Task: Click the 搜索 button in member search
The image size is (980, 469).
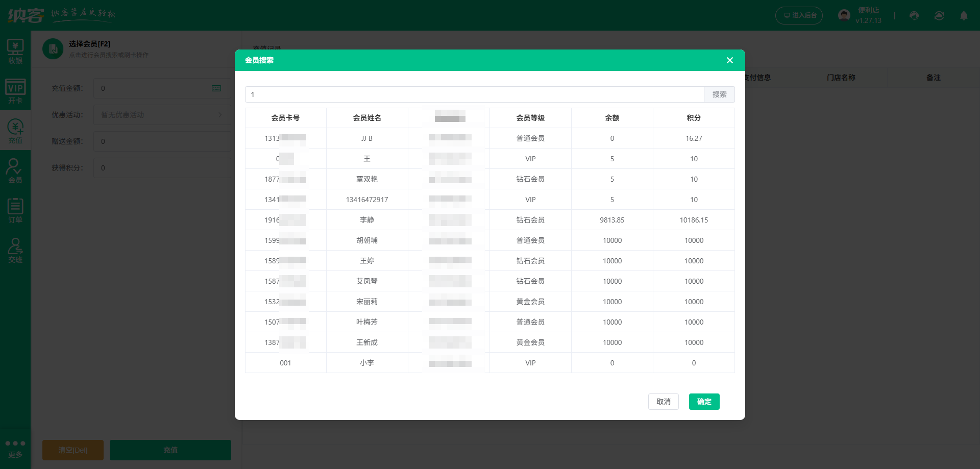Action: tap(719, 94)
